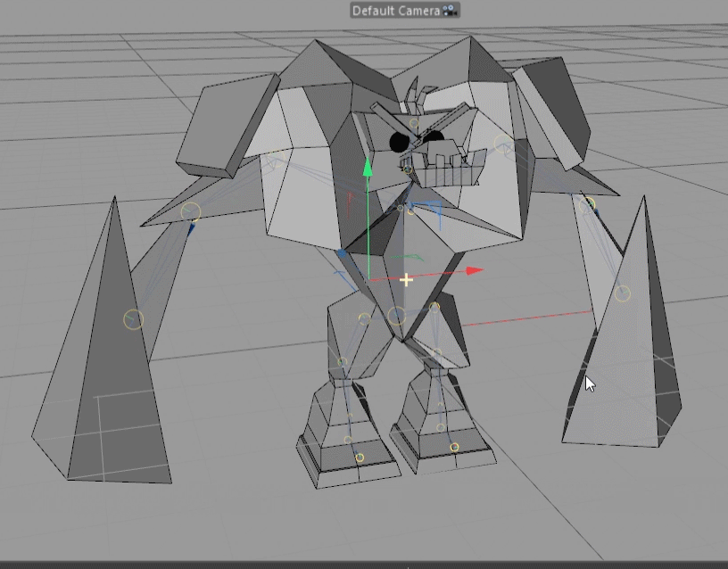The image size is (728, 569).
Task: Click the camera icon beside Default Camera
Action: tap(450, 11)
